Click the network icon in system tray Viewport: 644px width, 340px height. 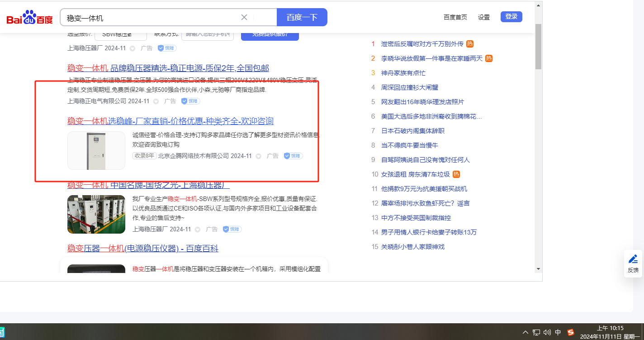[536, 332]
